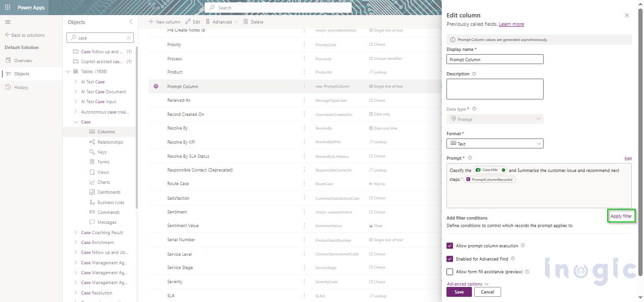
Task: Collapse the Objects panel with chevron
Action: point(131,22)
